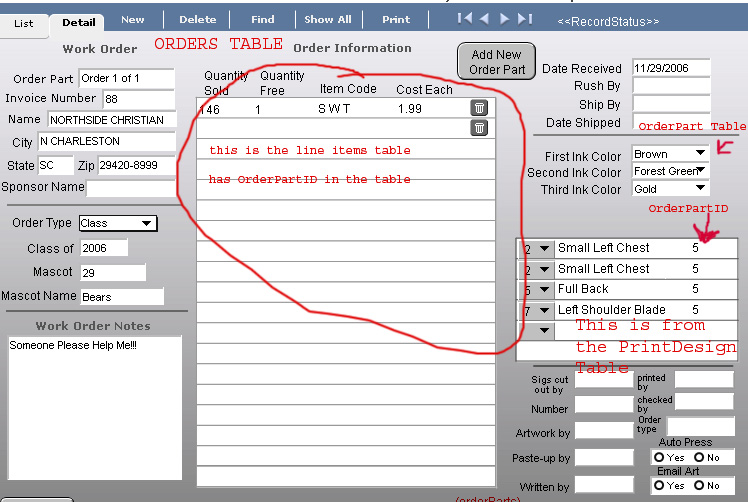The width and height of the screenshot is (748, 502).
Task: Click trash icon on the empty second line
Action: pyautogui.click(x=479, y=128)
